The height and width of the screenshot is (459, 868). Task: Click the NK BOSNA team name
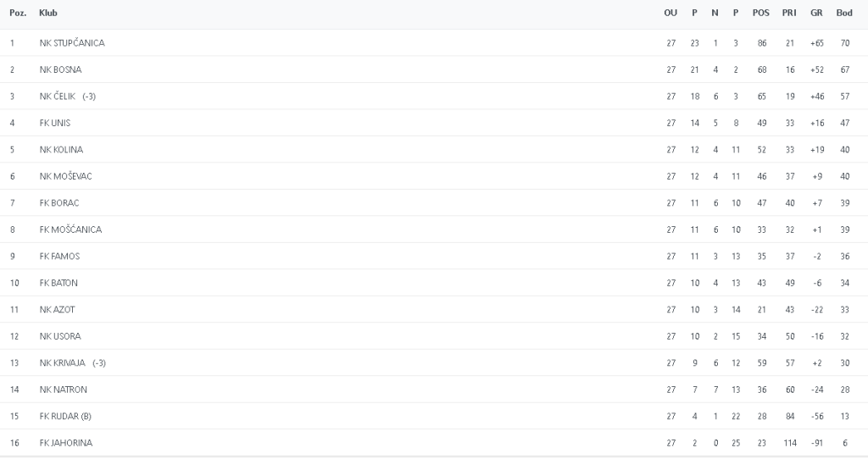pos(60,69)
